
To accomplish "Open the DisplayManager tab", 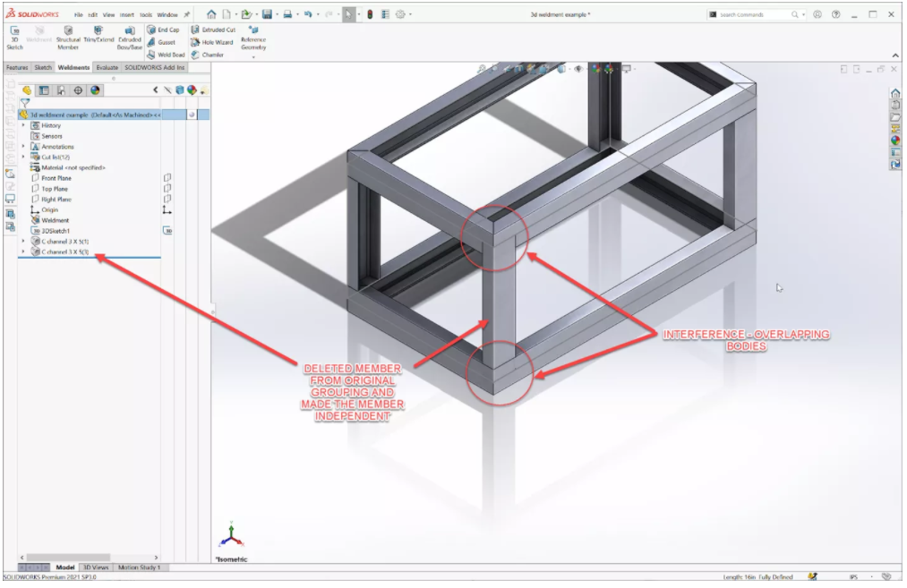I will [95, 90].
